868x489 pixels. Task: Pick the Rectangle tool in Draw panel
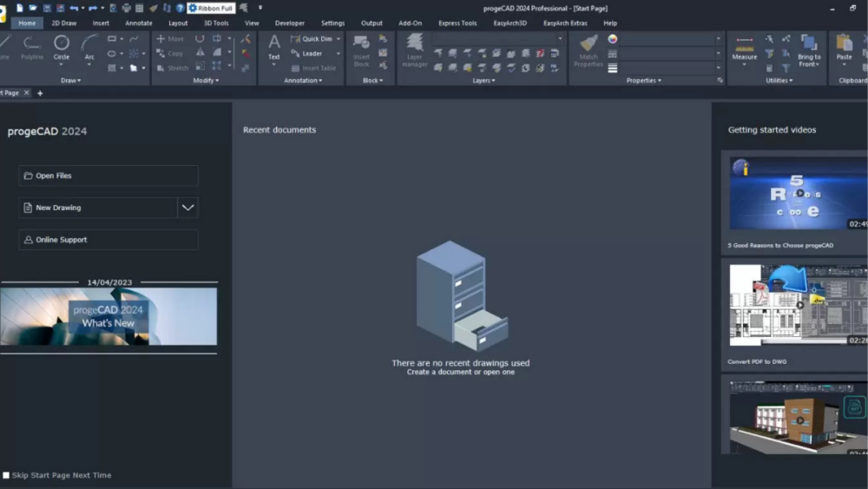coord(112,39)
